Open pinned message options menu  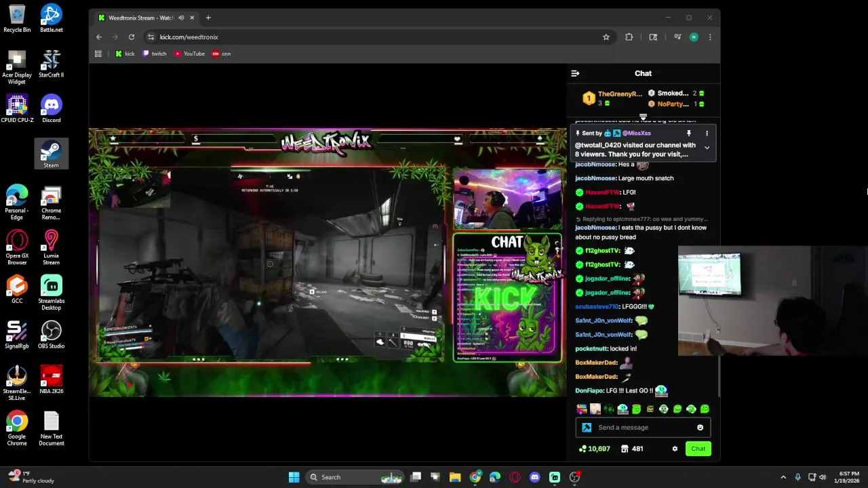707,134
